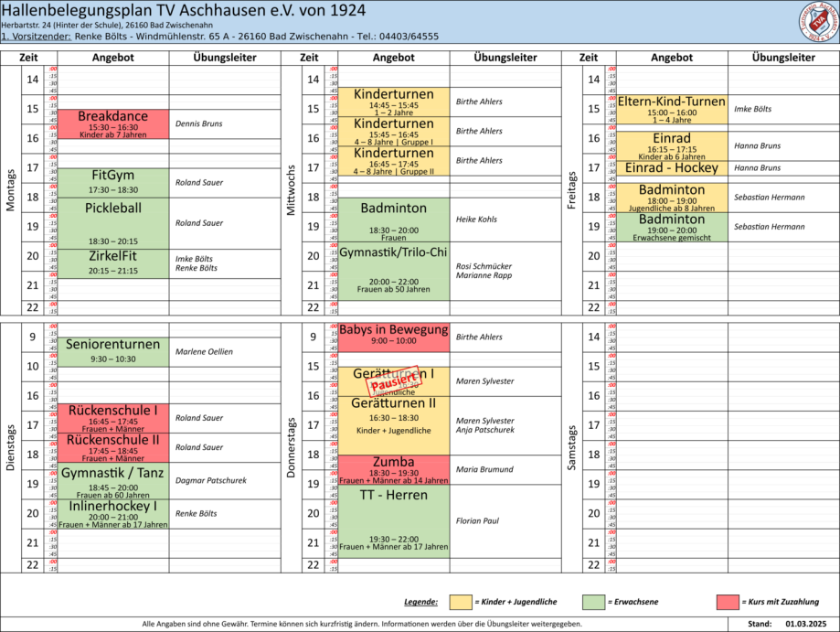Open the Inlinerhockey I course block
Image resolution: width=840 pixels, height=632 pixels.
[112, 513]
